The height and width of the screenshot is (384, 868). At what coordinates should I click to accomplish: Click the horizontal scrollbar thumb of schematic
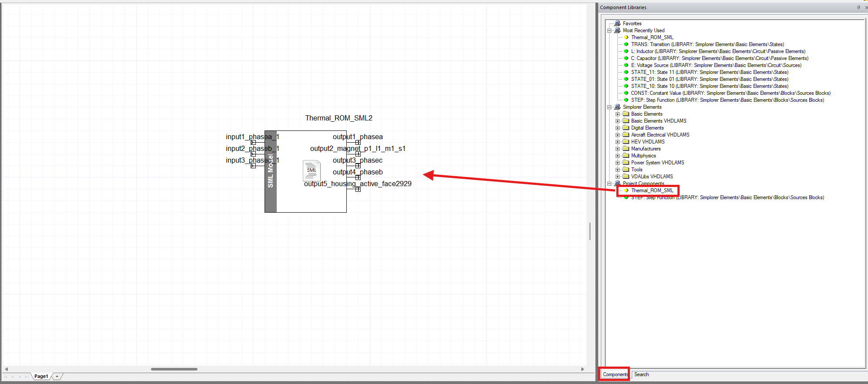pyautogui.click(x=174, y=369)
